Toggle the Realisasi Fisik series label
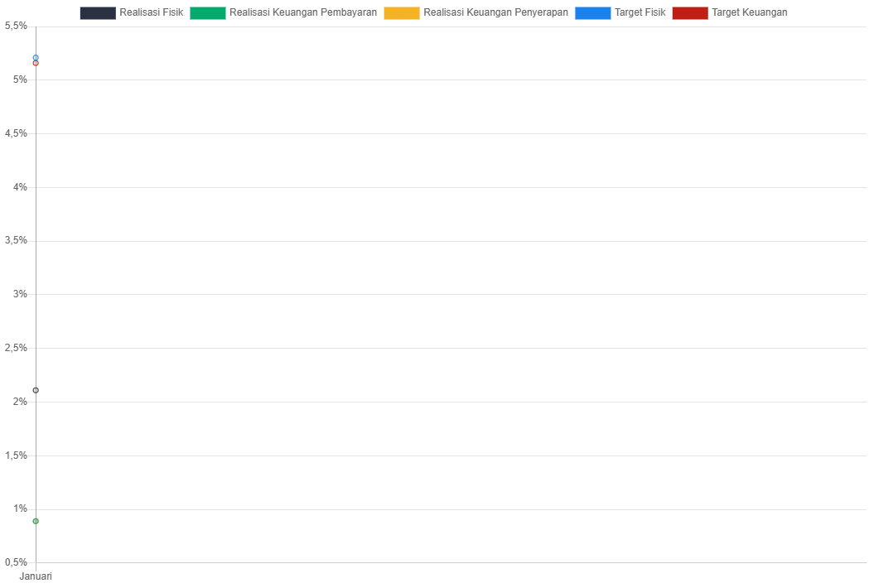This screenshot has height=588, width=869. (x=151, y=13)
